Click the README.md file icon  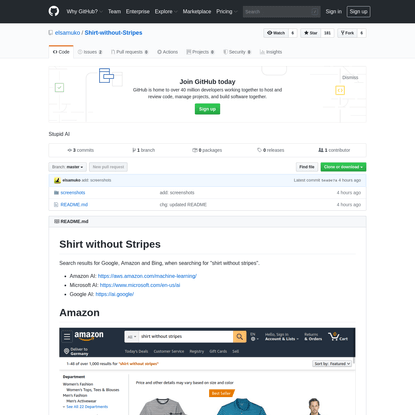pos(56,205)
